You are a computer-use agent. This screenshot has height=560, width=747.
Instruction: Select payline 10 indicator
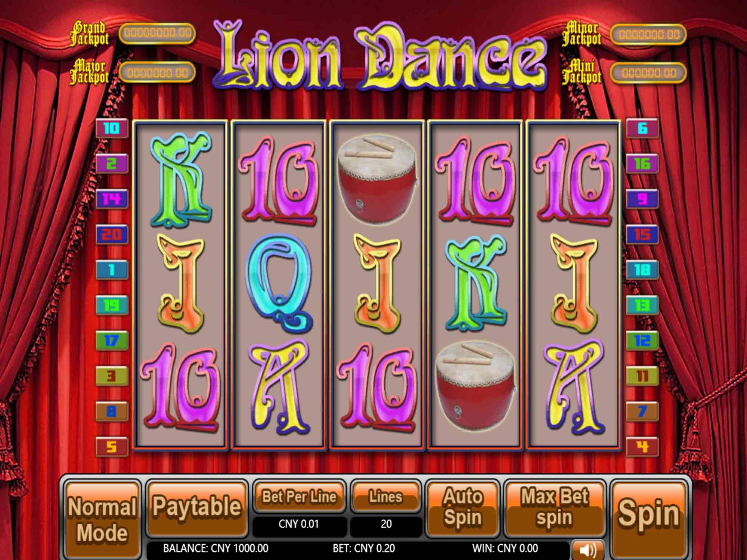(112, 129)
